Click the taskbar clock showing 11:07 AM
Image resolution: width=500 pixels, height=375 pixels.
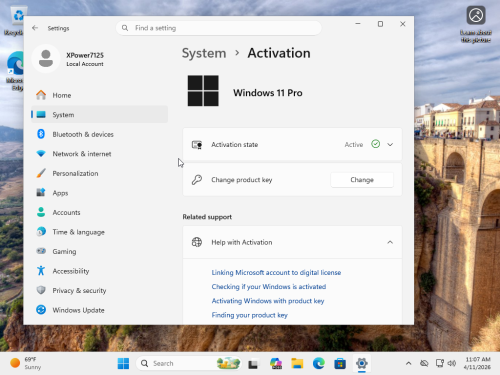(477, 363)
